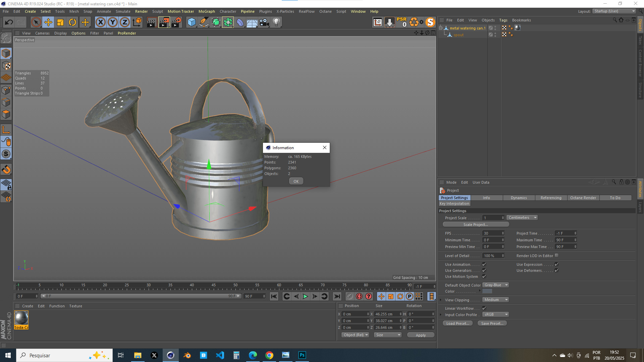The width and height of the screenshot is (644, 362).
Task: Click the orange S plugin icon
Action: 430,22
